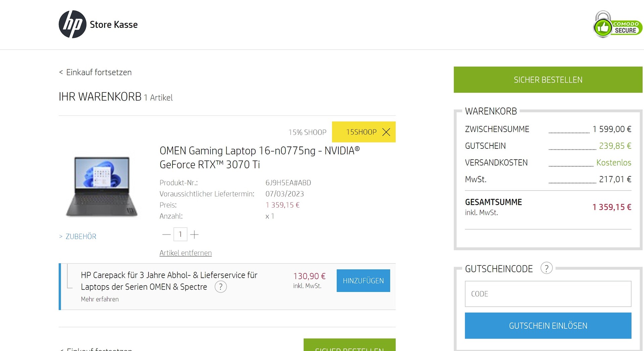Viewport: 644px width, 351px height.
Task: Click the top Sicher Bestellen button
Action: (548, 80)
